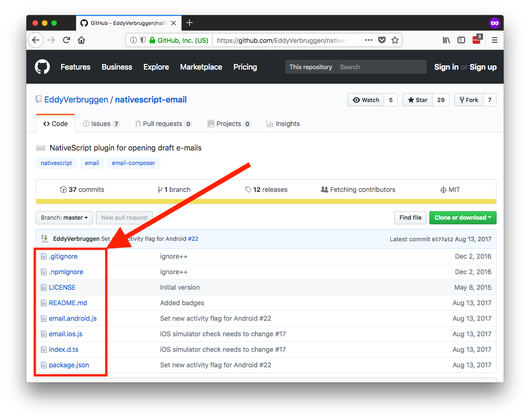530x420 pixels.
Task: Click the GitHub Octocat logo
Action: (x=42, y=67)
